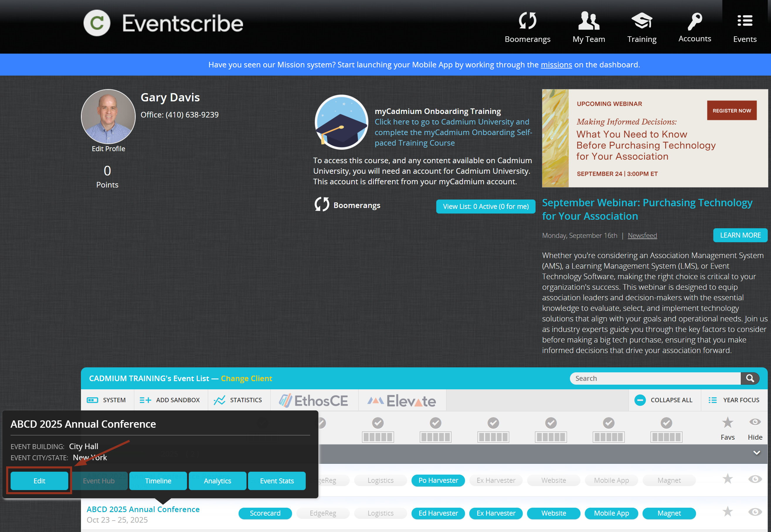771x532 pixels.
Task: Open the EthosCE tab
Action: 314,400
